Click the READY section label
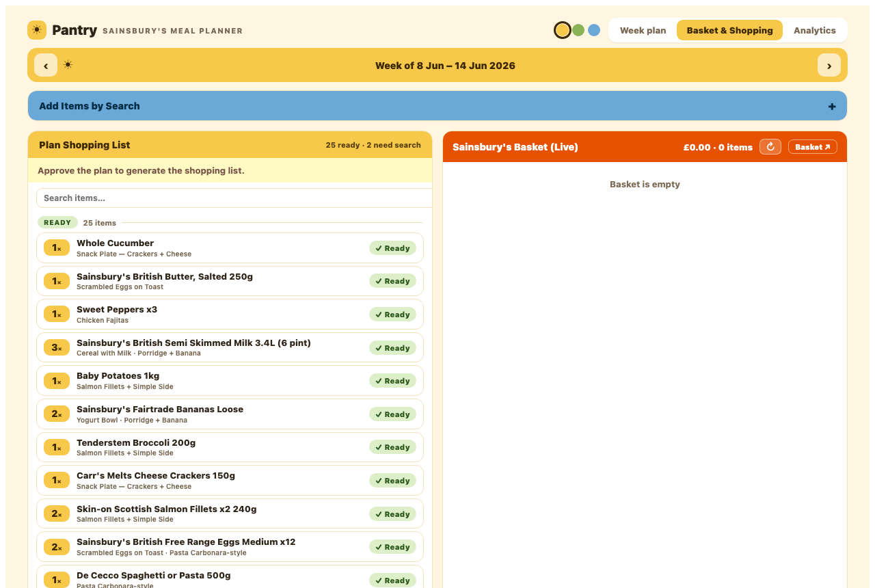This screenshot has height=588, width=875. coord(57,222)
